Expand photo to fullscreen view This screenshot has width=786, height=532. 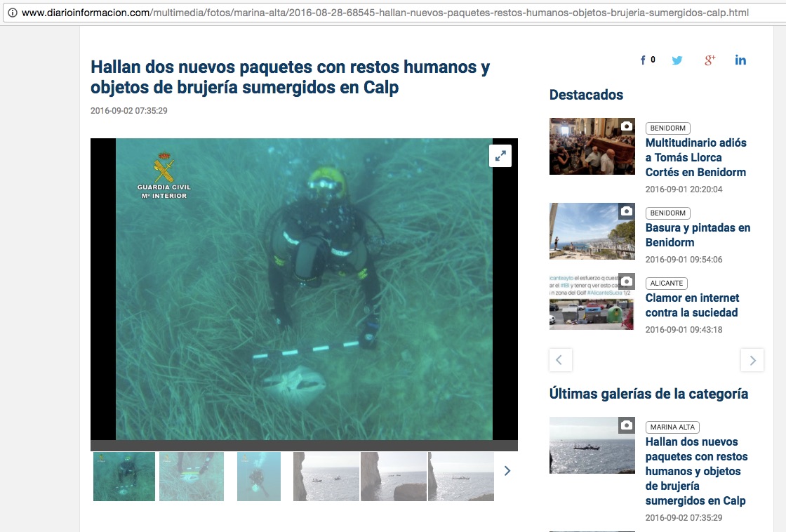(x=500, y=156)
